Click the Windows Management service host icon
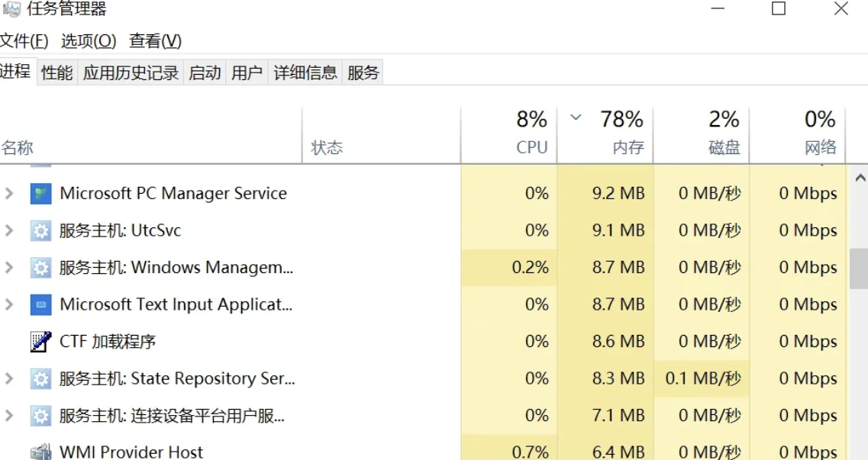 (40, 268)
